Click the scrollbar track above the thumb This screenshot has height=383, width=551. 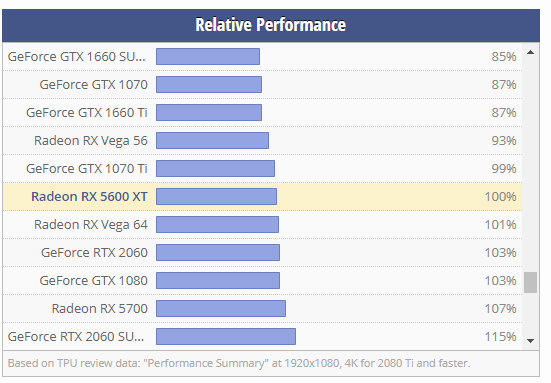pos(530,165)
